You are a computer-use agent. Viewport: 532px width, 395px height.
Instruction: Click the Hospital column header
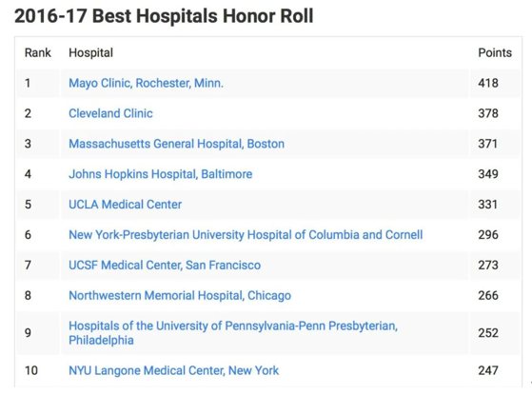[x=91, y=53]
